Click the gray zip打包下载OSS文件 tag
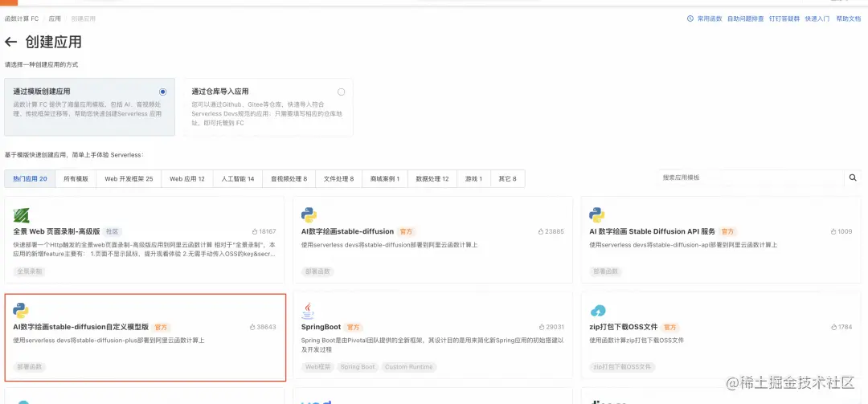This screenshot has height=404, width=868. pyautogui.click(x=623, y=367)
